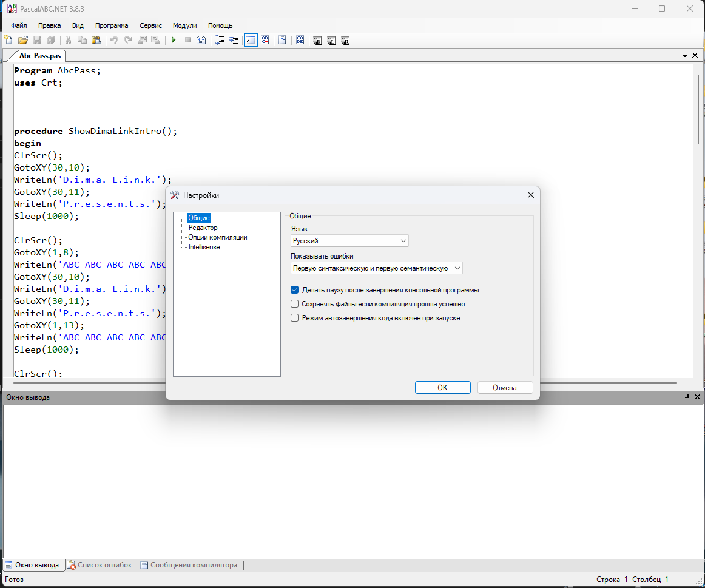Viewport: 705px width, 588px height.
Task: Click the Cut scissors icon
Action: click(69, 40)
